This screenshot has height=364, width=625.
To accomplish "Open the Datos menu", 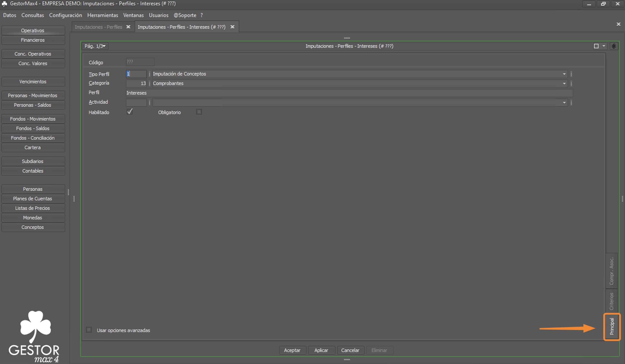I will [x=10, y=15].
